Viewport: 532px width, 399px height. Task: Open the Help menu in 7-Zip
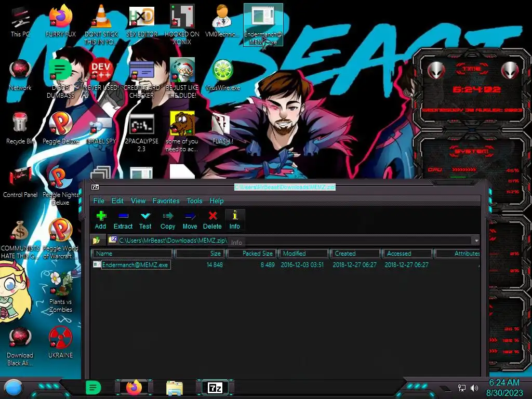pyautogui.click(x=217, y=201)
